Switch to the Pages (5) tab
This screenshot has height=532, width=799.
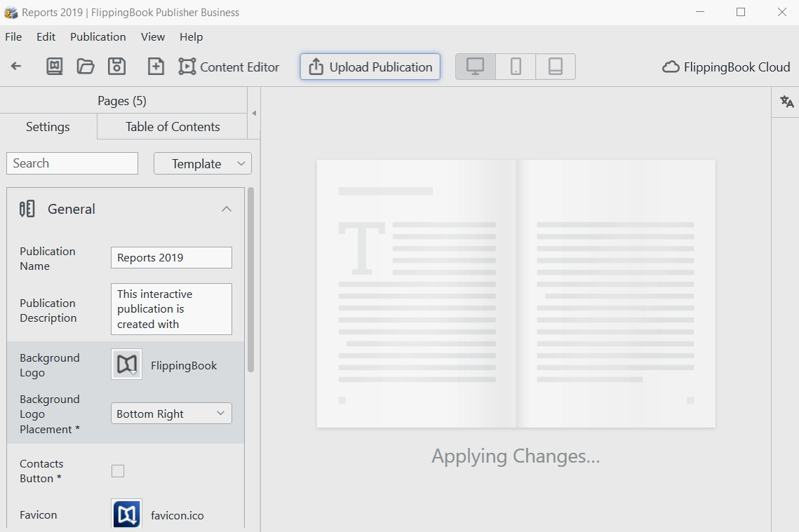point(122,101)
